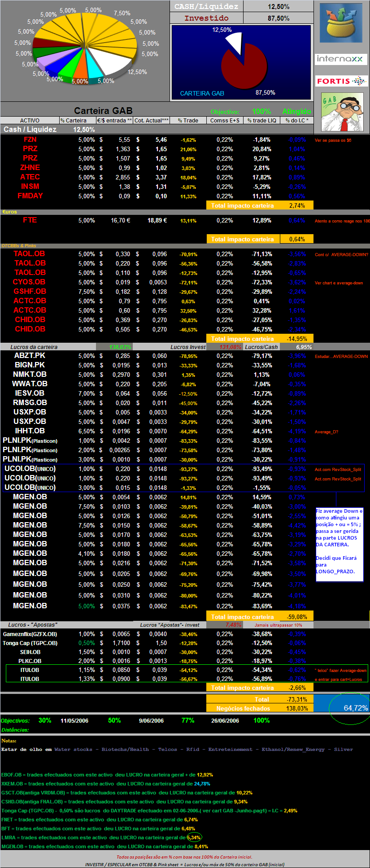This screenshot has height=868, width=370.
Task: Click the white slice of CARTEIRA GAB pie
Action: pyautogui.click(x=234, y=44)
